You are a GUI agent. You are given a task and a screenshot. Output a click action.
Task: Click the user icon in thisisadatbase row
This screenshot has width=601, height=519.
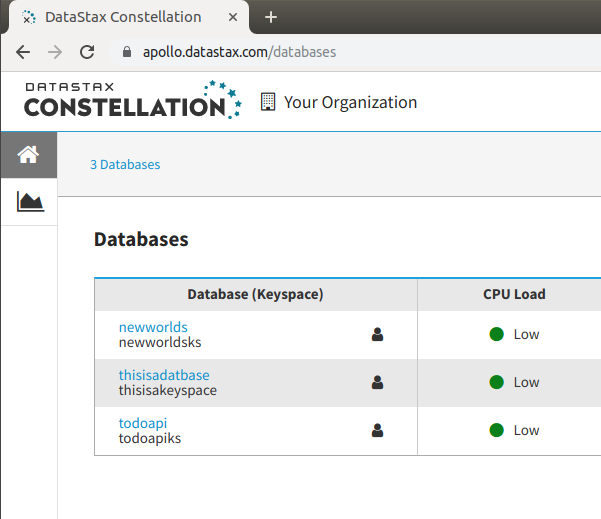tap(377, 382)
